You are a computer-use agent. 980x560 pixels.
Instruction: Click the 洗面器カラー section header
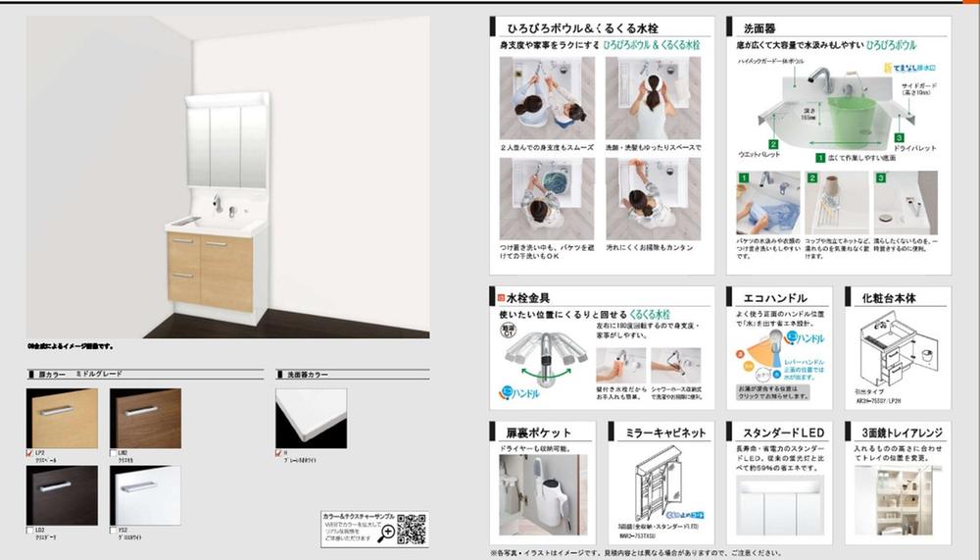(x=308, y=375)
